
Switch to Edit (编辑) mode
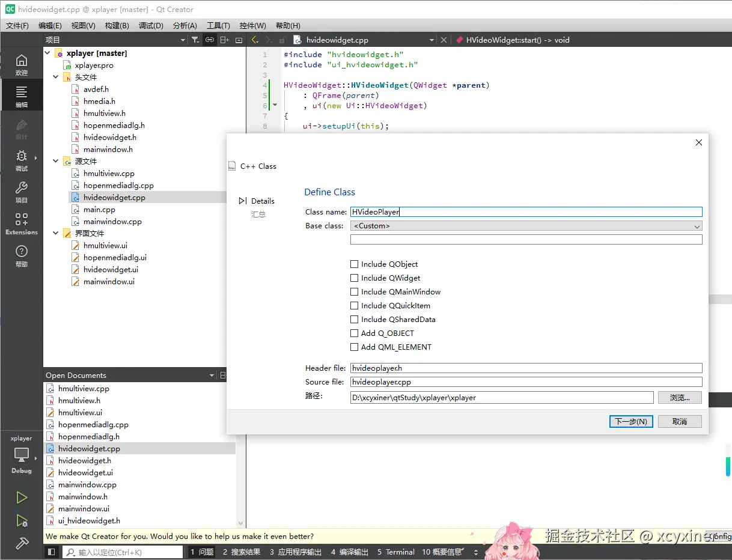coord(22,96)
